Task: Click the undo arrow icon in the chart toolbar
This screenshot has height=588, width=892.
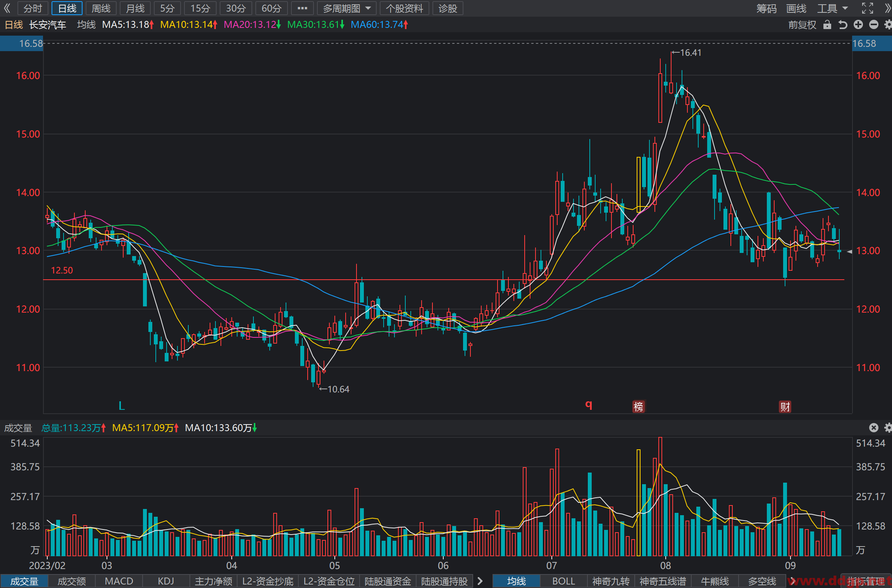Action: (x=843, y=25)
